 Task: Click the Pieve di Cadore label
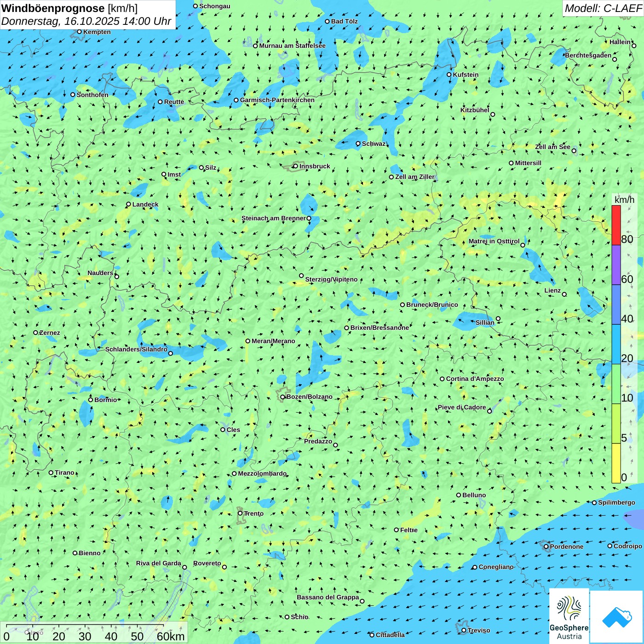(x=462, y=407)
